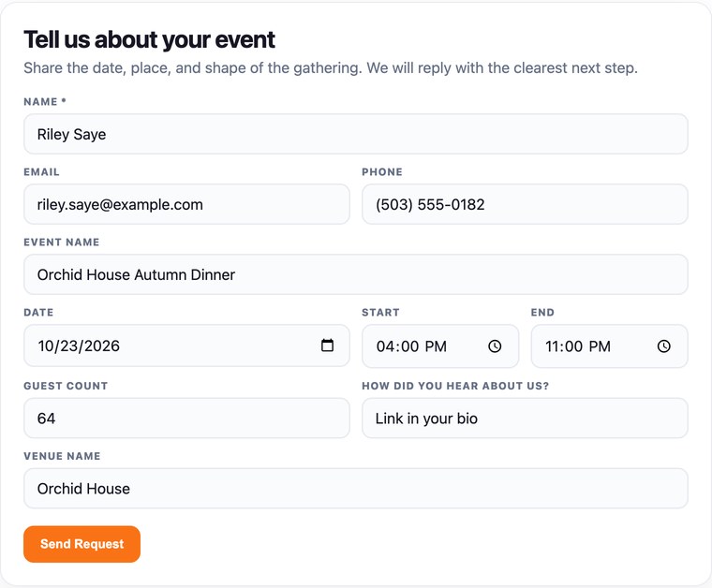This screenshot has width=712, height=588.
Task: Click the How did you hear field
Action: coord(525,418)
